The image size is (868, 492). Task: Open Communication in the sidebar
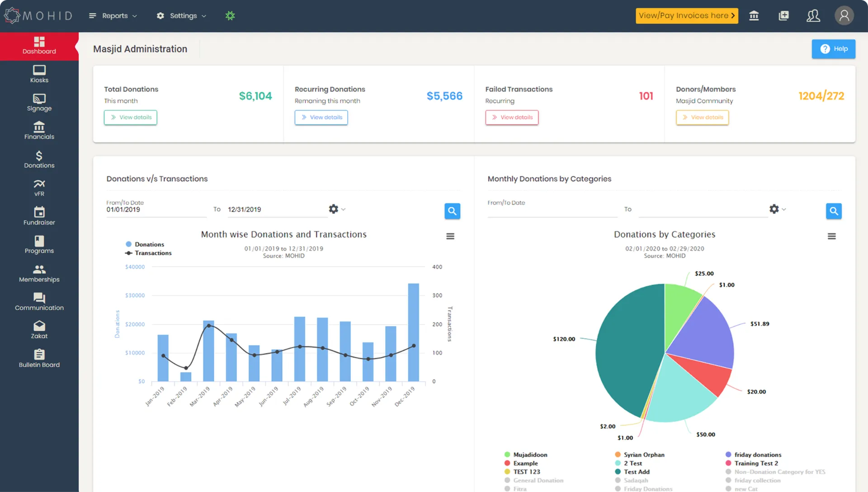click(x=39, y=302)
